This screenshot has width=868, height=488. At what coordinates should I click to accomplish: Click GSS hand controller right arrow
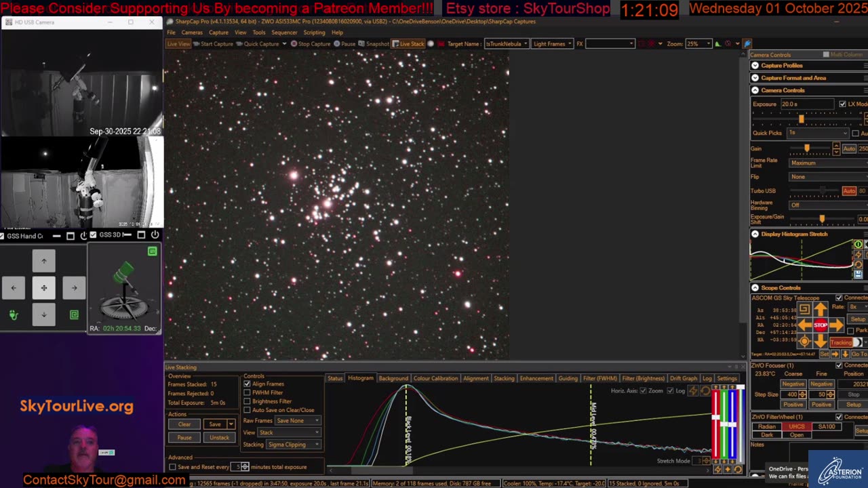[x=74, y=287]
